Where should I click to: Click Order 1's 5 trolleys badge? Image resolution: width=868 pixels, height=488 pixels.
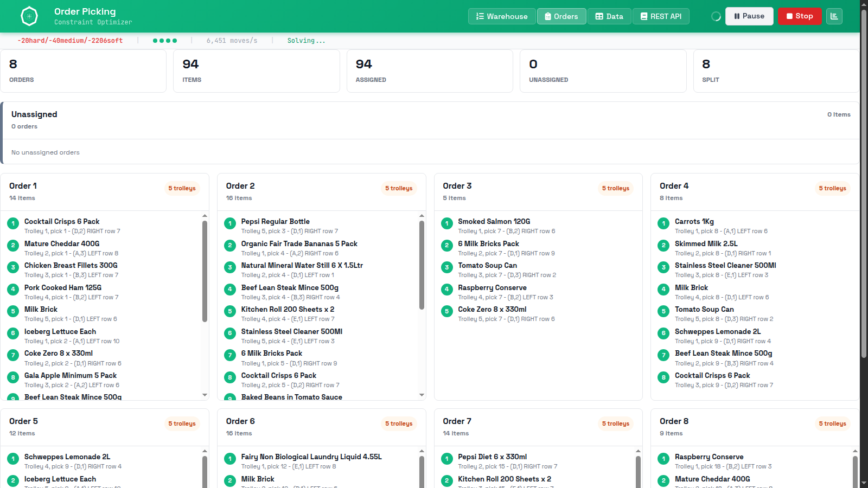point(182,188)
